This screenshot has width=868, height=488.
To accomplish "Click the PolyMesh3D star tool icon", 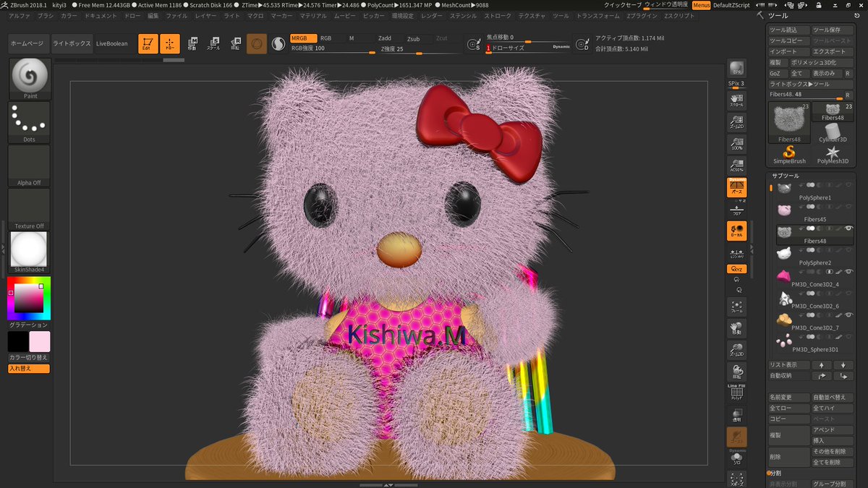I will 833,155.
